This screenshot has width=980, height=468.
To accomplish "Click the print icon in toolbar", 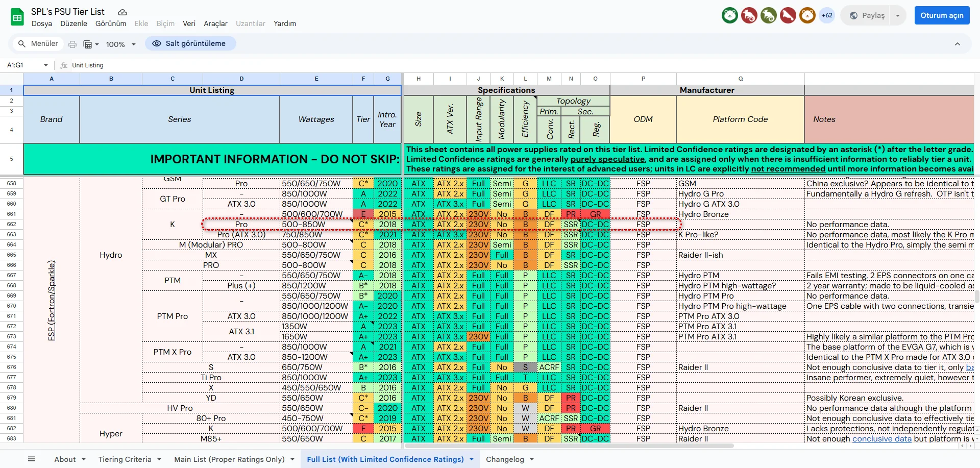I will pos(72,44).
